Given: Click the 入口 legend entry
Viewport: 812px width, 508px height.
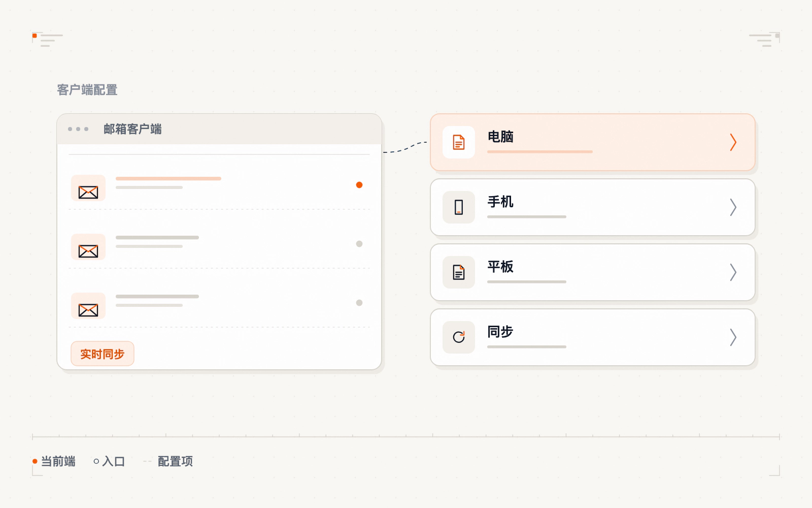Looking at the screenshot, I should (109, 461).
